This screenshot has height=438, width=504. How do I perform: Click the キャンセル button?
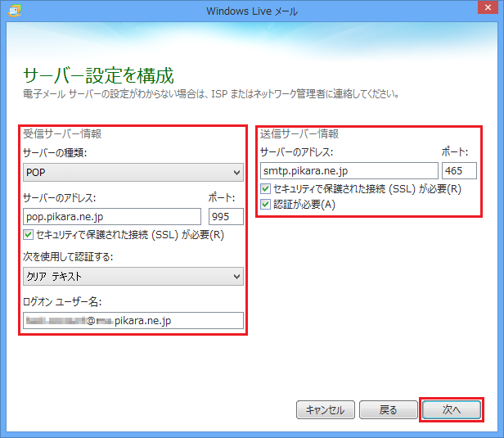pos(326,409)
